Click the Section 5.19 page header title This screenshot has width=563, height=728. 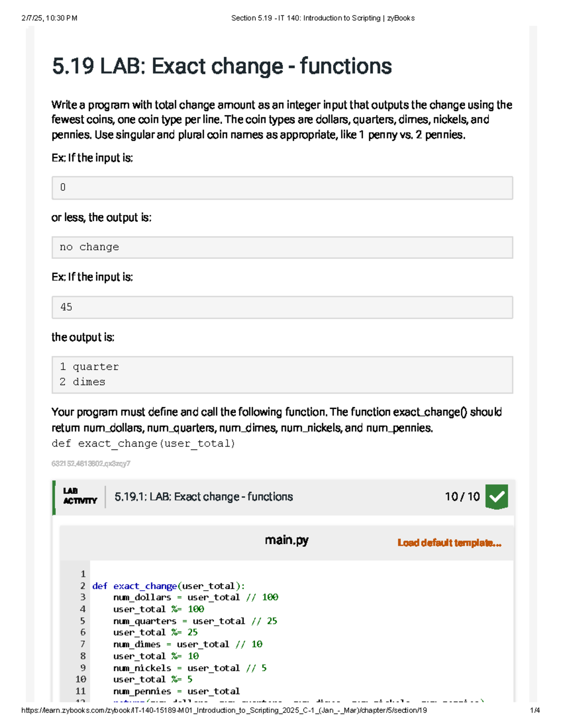(x=323, y=18)
